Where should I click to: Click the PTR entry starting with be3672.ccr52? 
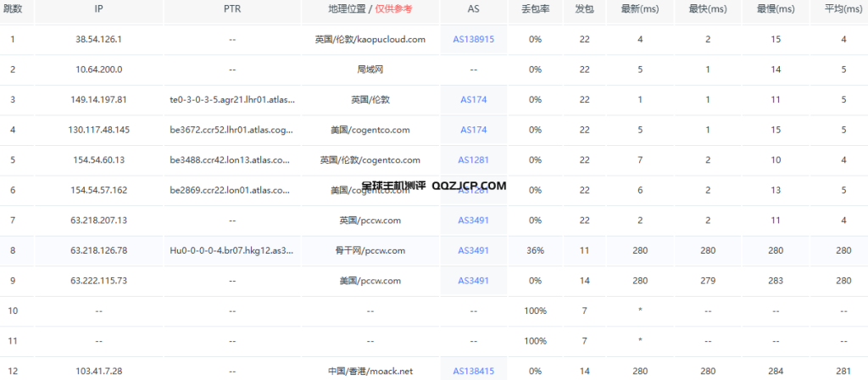(232, 130)
